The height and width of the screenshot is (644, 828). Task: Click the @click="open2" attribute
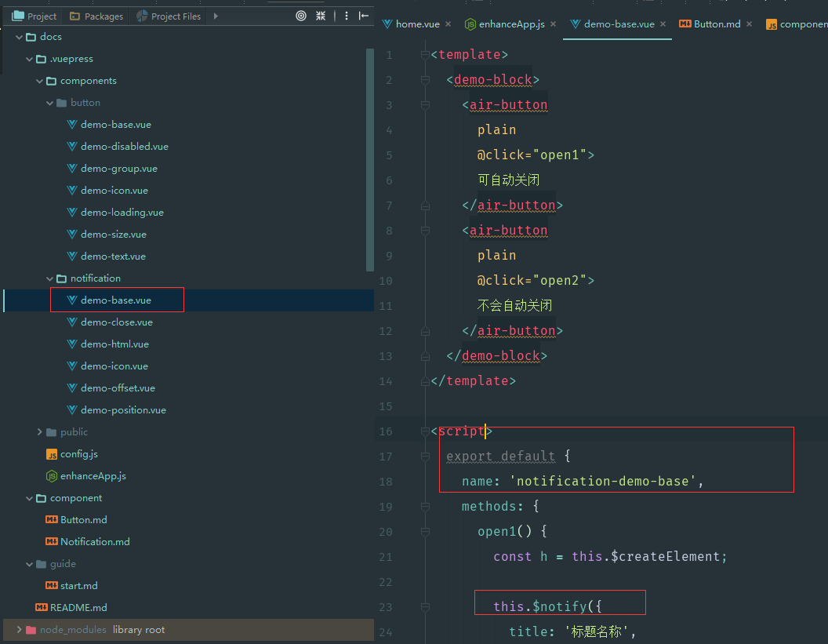532,281
